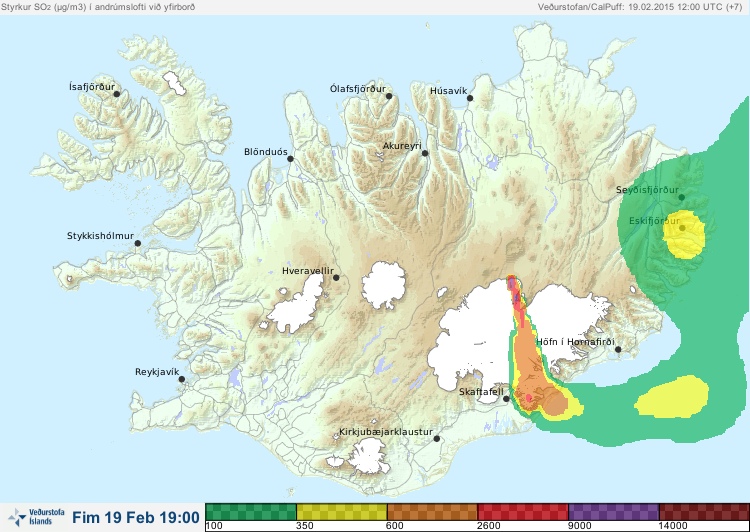Screen dimensions: 750x532
Task: Select the red 2600 legend swatch
Action: click(x=523, y=512)
